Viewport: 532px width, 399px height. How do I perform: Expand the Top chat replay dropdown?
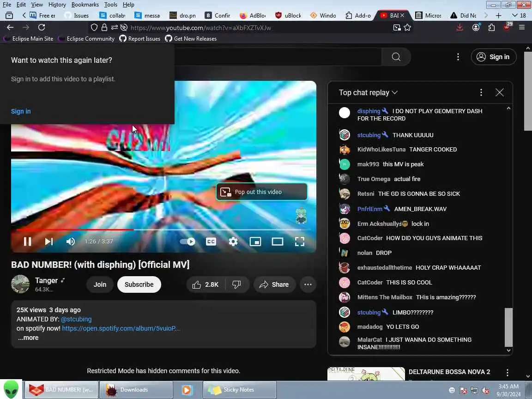(368, 93)
